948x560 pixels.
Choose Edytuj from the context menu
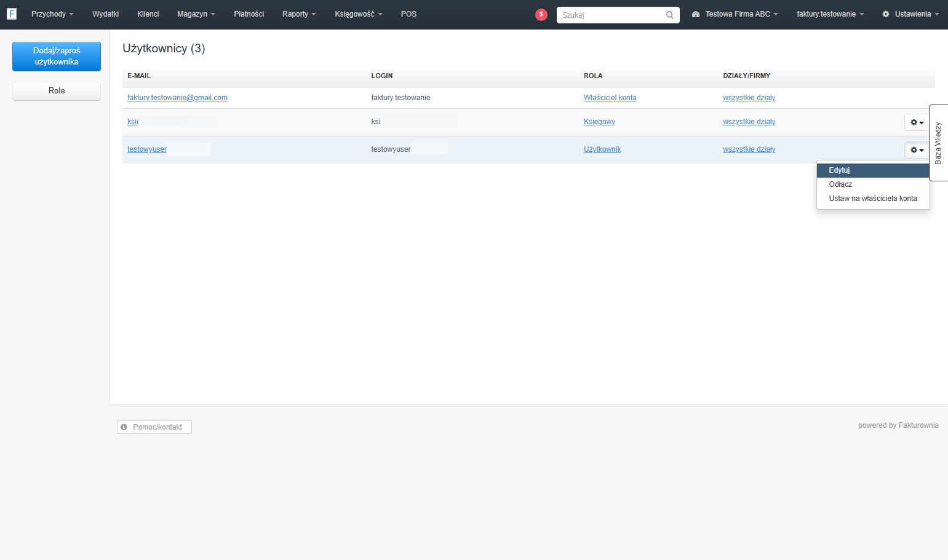(x=872, y=170)
